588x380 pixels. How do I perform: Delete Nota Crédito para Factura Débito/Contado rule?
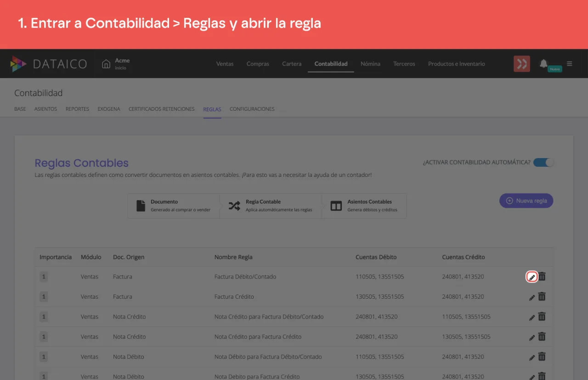[542, 316]
